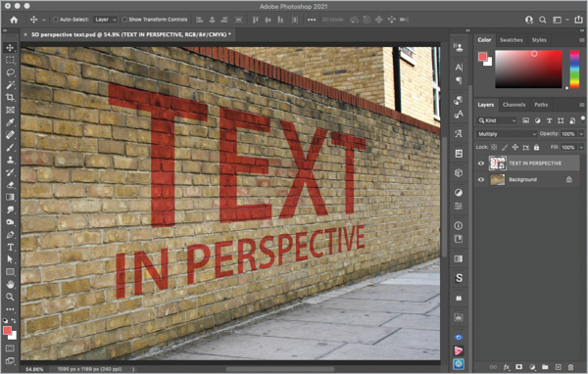
Task: Toggle lock transparent pixels
Action: [x=494, y=147]
